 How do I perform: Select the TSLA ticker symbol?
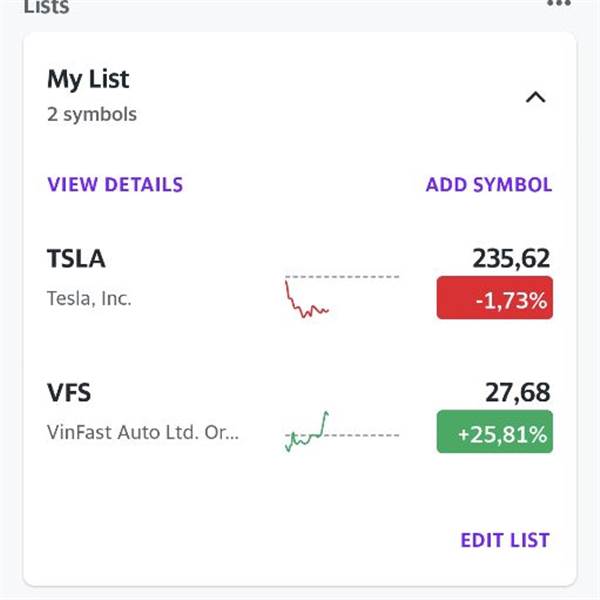pos(76,259)
